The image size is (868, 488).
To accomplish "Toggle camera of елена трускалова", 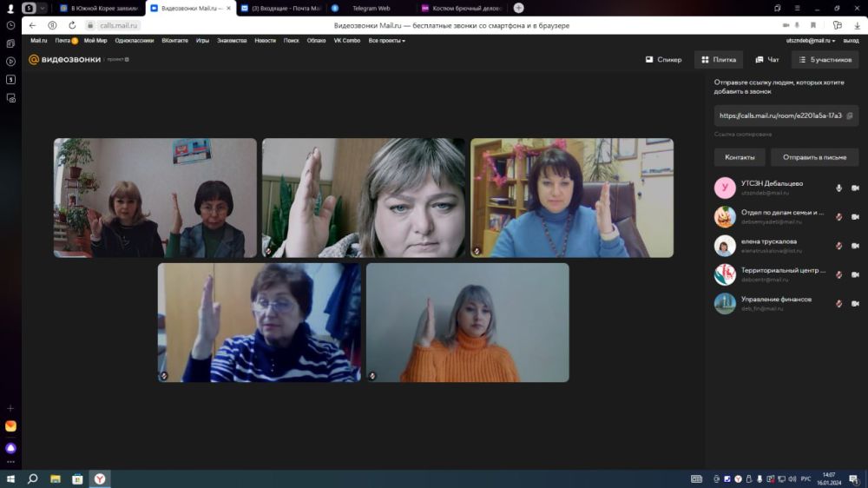I will click(x=855, y=246).
